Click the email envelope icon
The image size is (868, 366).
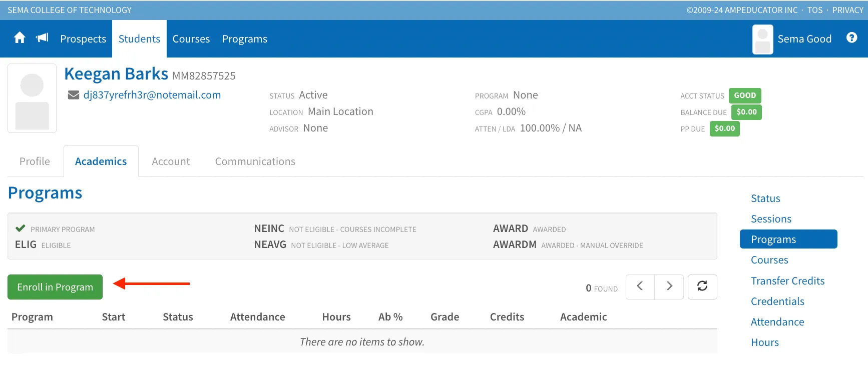pos(74,95)
